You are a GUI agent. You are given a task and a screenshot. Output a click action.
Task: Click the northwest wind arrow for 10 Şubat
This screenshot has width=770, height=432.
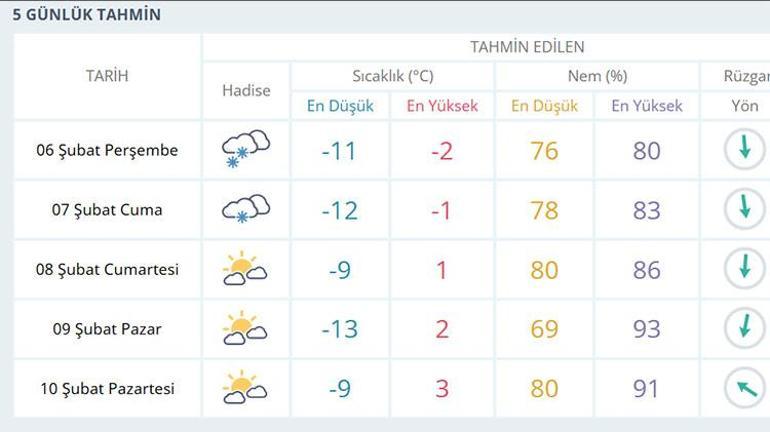point(744,388)
